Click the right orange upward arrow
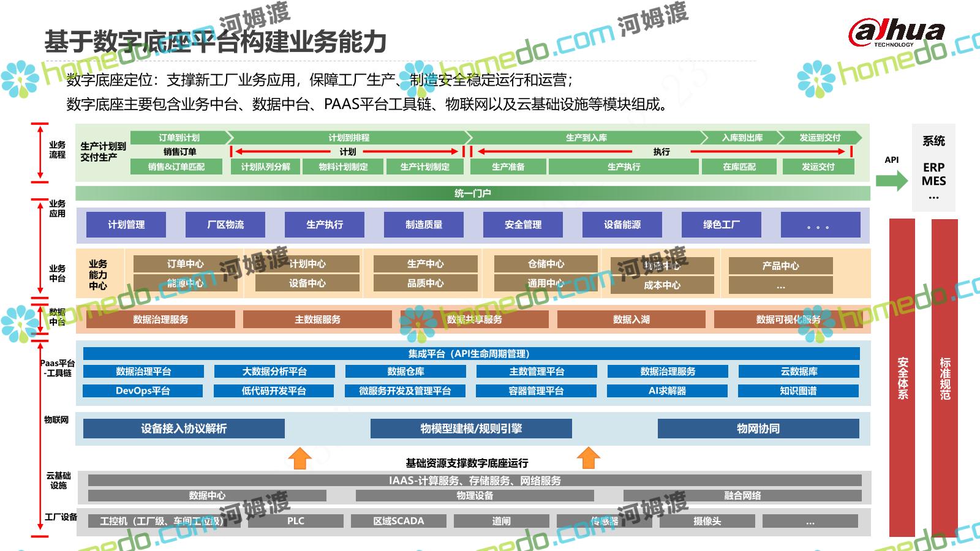This screenshot has height=551, width=980. (588, 458)
